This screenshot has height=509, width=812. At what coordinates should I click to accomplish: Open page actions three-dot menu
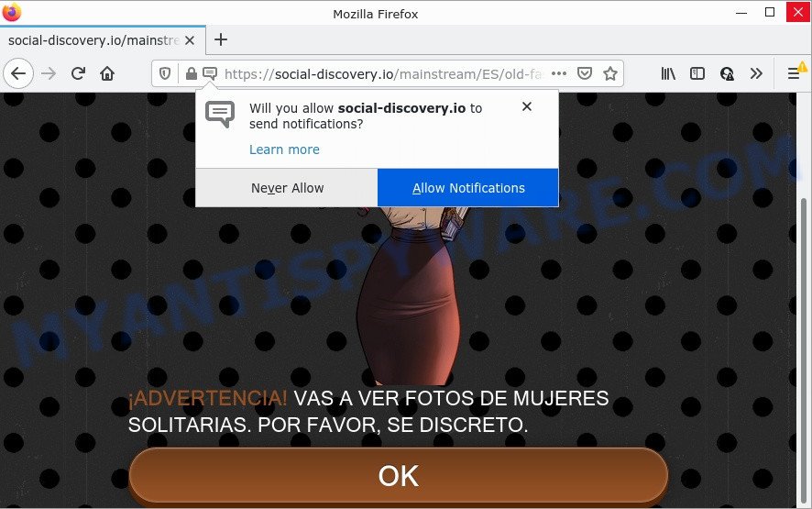click(x=559, y=73)
